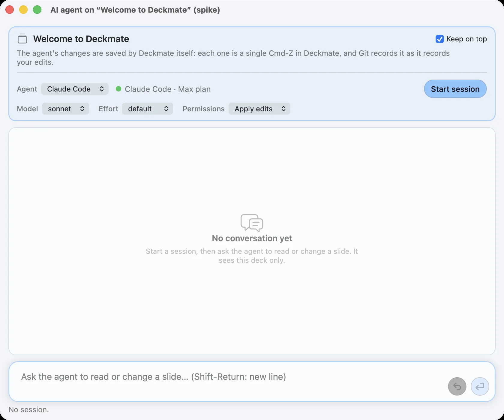Image resolution: width=504 pixels, height=420 pixels.
Task: Uncheck the Keep on top checkbox
Action: point(439,39)
